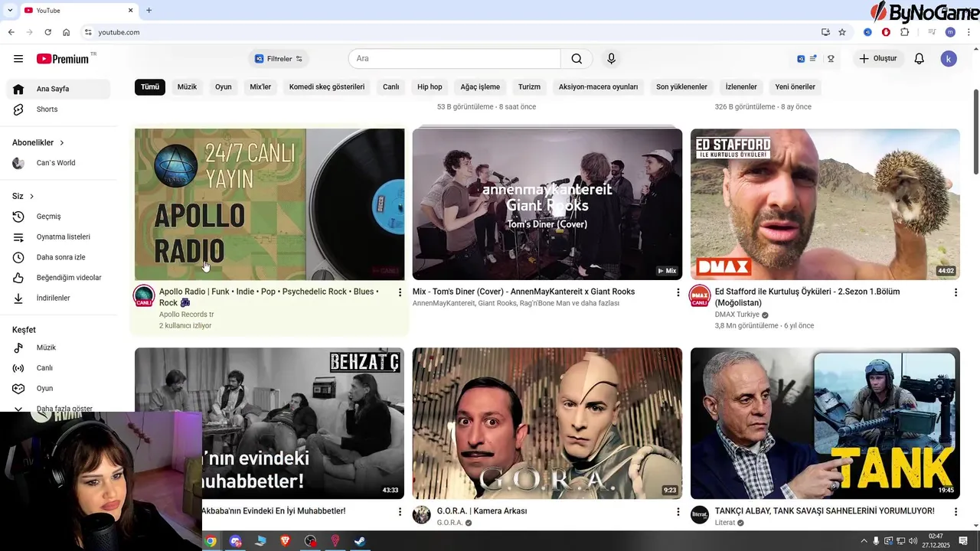Open Müzik under Keşfet

(x=58, y=347)
